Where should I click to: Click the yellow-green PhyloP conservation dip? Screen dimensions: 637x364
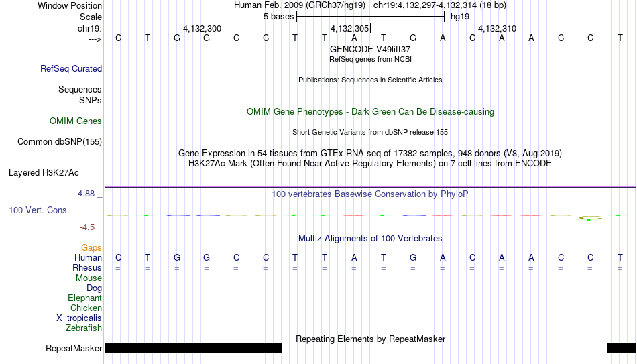[590, 218]
